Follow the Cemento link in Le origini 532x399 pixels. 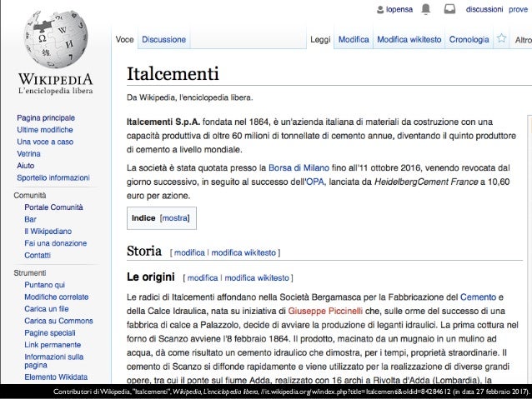(x=478, y=297)
